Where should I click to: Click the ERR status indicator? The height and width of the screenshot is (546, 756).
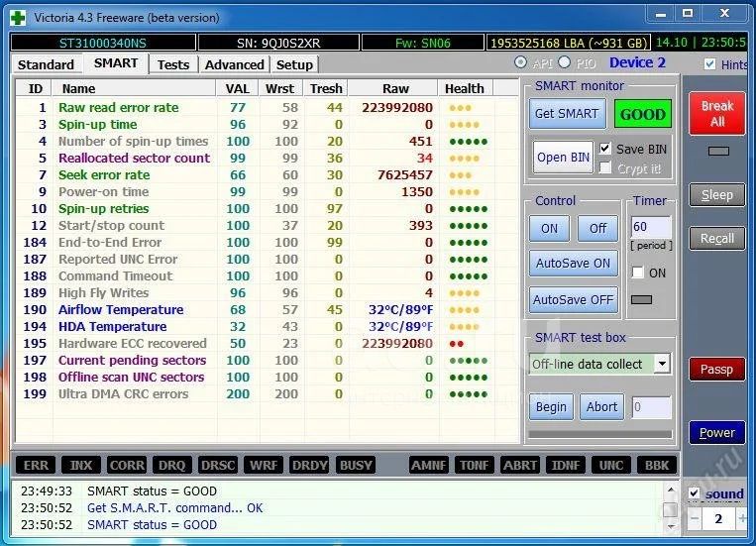click(x=36, y=465)
